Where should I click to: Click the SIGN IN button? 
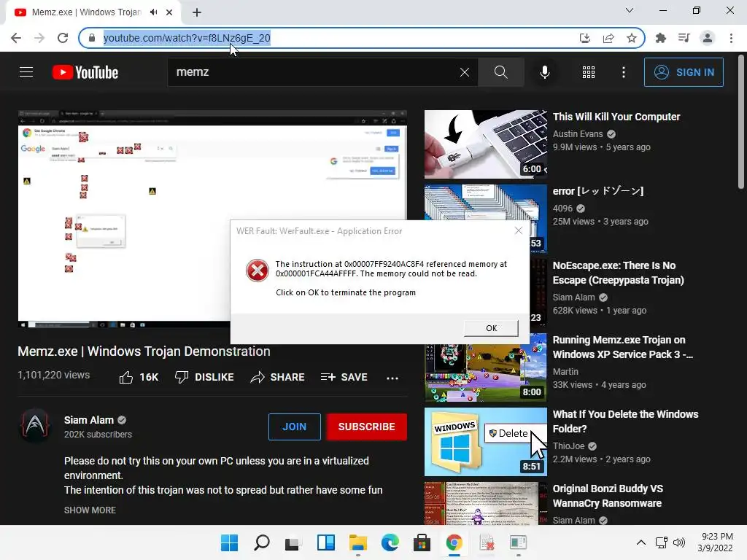pos(684,72)
